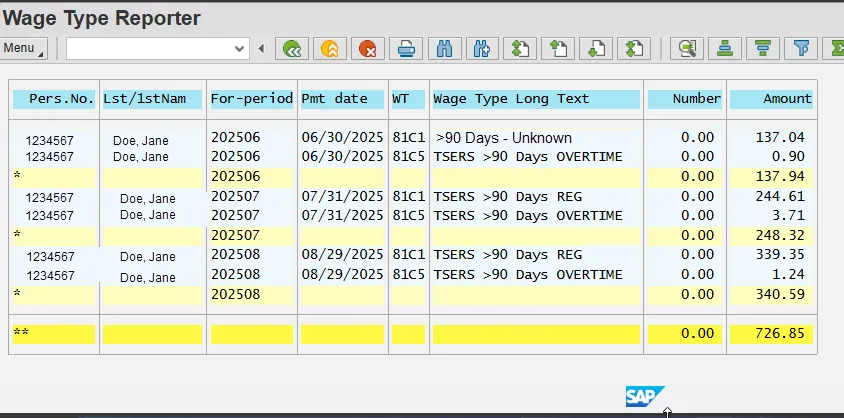Click the red Cancel icon
The height and width of the screenshot is (418, 844).
click(x=368, y=48)
